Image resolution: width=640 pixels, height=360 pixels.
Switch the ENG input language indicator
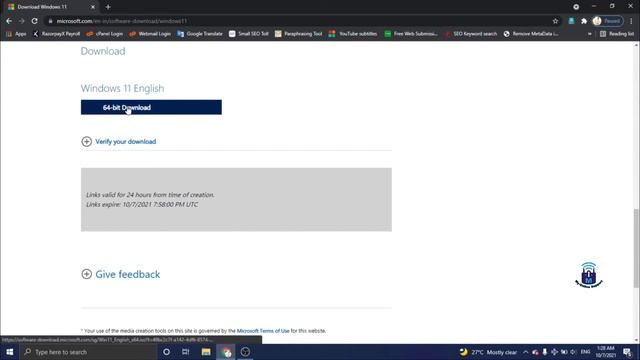point(585,352)
